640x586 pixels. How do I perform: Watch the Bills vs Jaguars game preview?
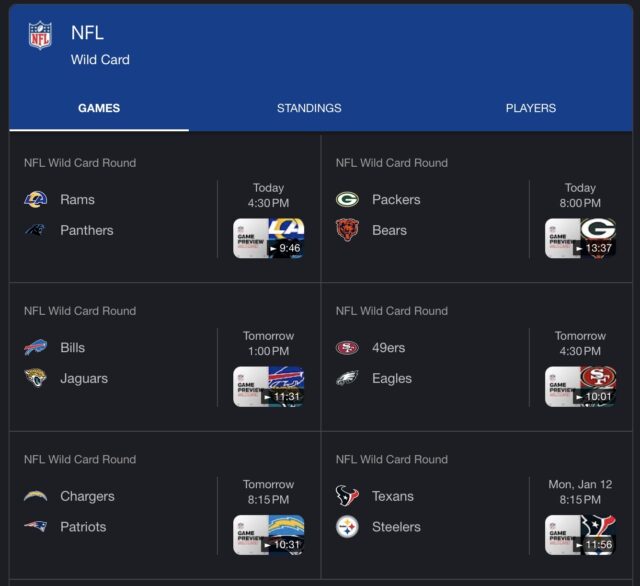[x=268, y=387]
